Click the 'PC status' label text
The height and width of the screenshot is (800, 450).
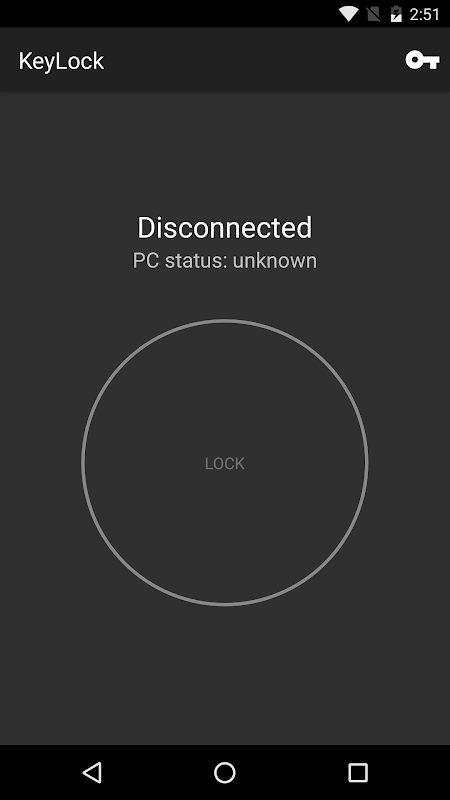click(x=180, y=260)
